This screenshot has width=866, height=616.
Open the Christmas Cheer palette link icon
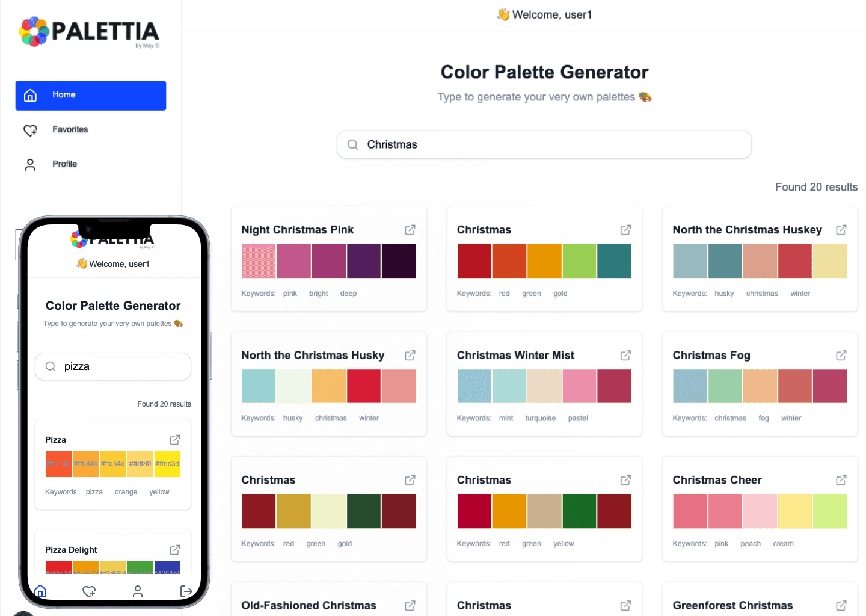(x=841, y=480)
